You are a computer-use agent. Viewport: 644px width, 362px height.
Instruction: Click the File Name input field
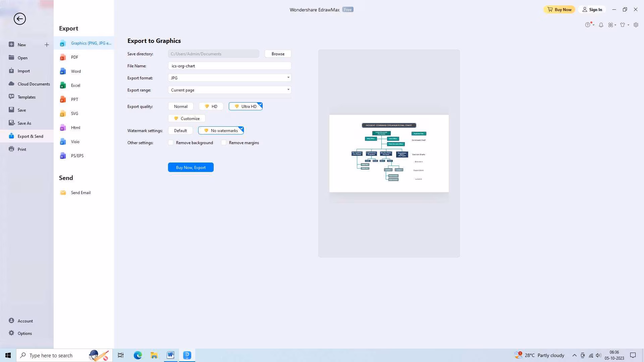[230, 66]
